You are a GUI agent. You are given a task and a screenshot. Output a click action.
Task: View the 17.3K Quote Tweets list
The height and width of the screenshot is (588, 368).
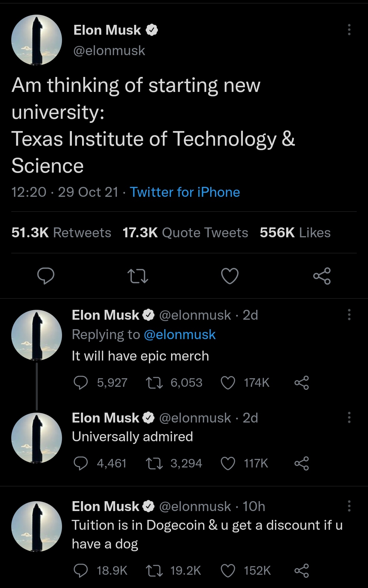(x=185, y=233)
